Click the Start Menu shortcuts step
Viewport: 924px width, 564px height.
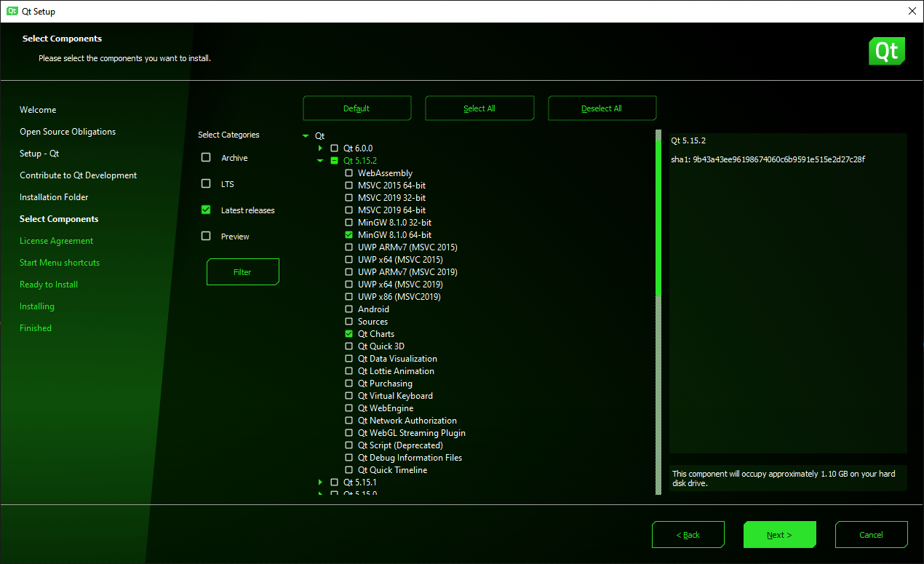point(60,263)
